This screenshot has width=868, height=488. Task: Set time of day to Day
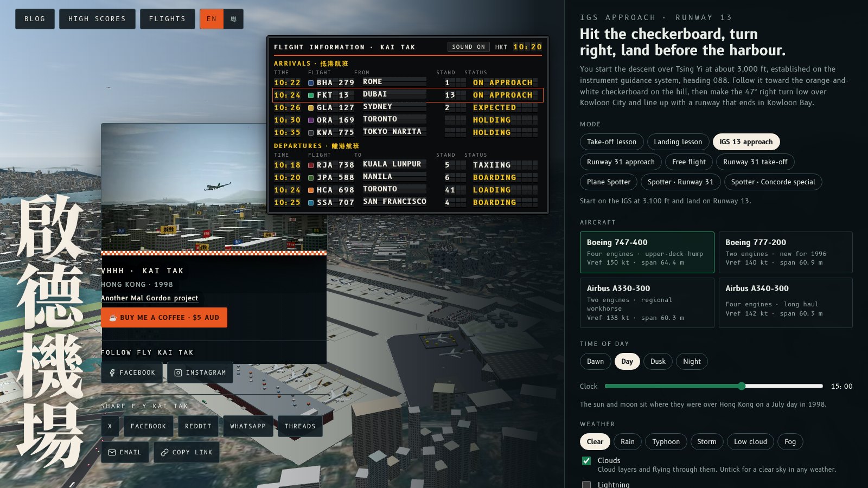click(627, 362)
